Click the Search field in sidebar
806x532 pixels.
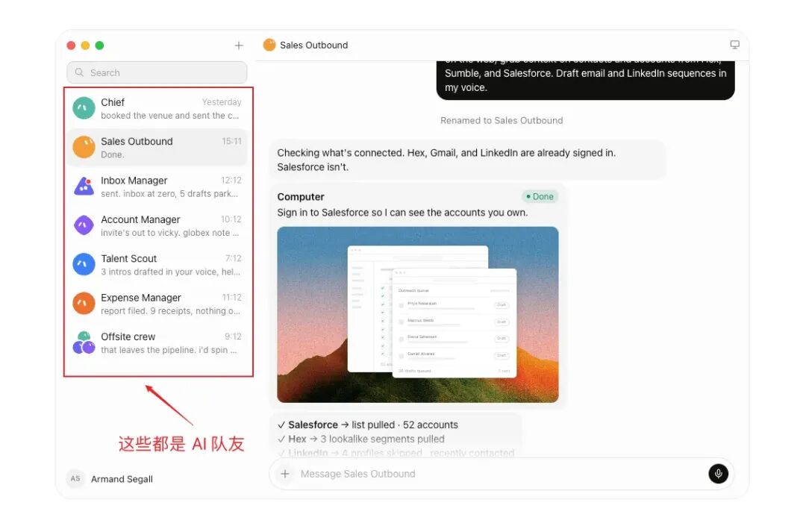coord(157,72)
